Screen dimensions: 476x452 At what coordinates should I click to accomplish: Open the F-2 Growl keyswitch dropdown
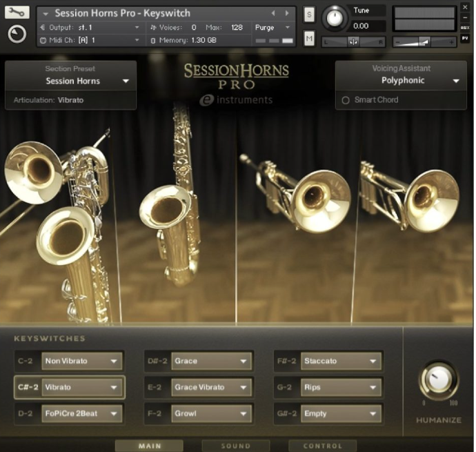[x=211, y=413]
